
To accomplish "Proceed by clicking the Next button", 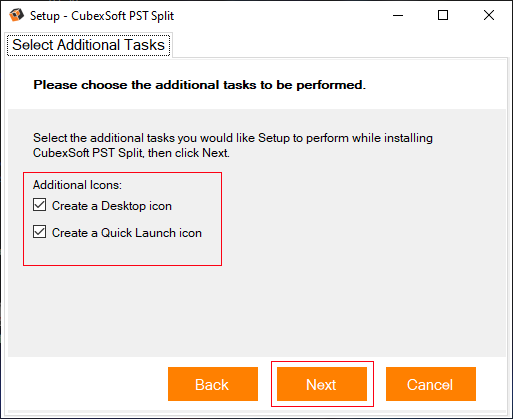I will coord(322,384).
